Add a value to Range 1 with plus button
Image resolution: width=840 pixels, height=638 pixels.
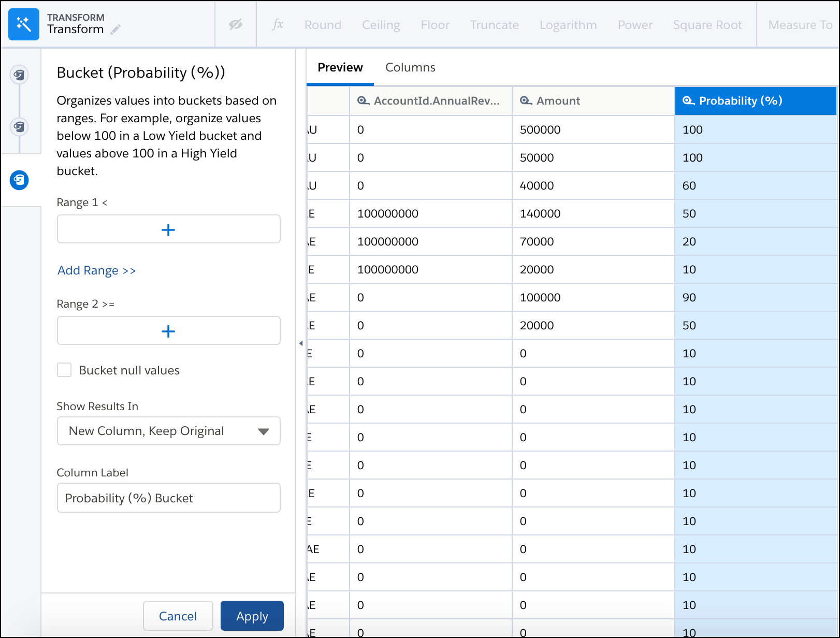point(168,229)
